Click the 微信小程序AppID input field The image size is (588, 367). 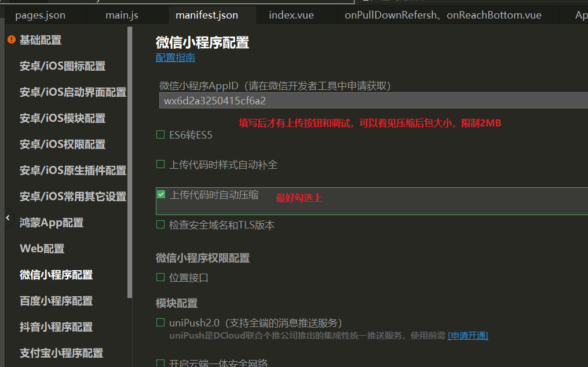click(374, 100)
